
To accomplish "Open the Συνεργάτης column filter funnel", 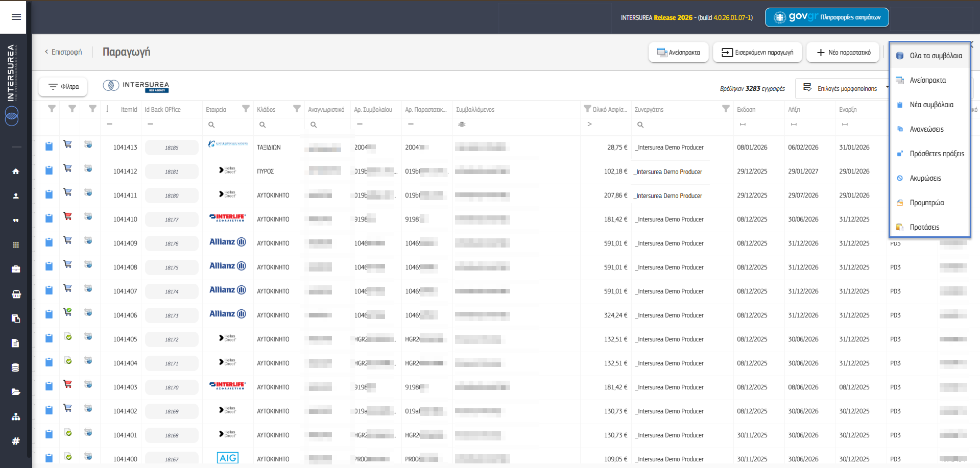I will (726, 109).
